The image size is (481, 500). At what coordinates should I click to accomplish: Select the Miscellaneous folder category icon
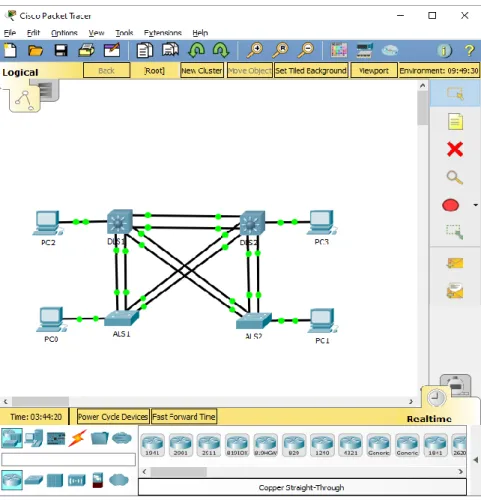(x=100, y=438)
